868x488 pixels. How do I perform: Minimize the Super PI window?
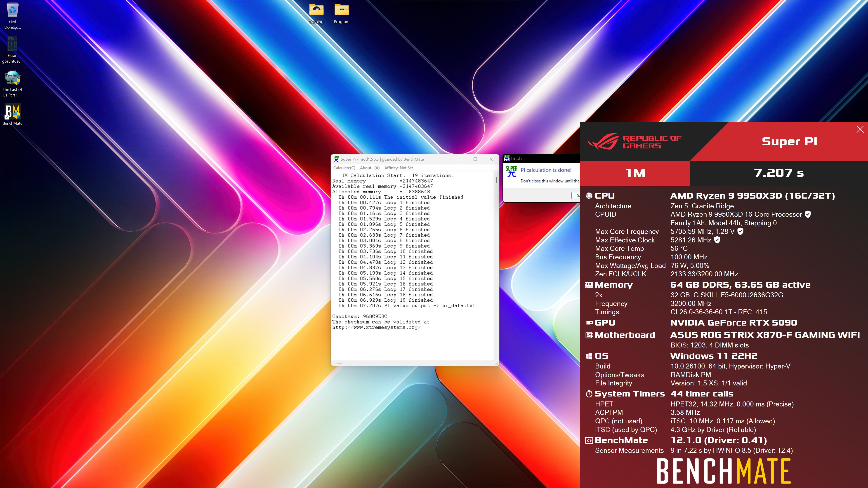pos(459,159)
